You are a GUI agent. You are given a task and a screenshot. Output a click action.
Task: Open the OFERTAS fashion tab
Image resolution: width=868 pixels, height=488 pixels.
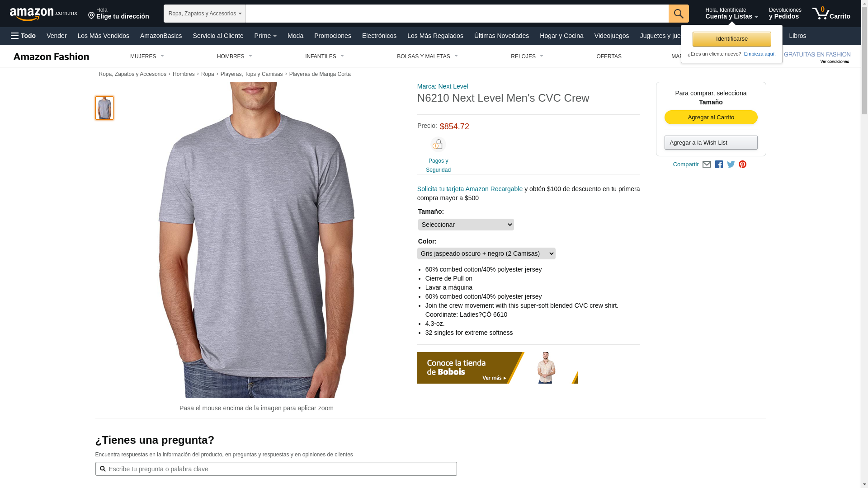click(x=609, y=56)
